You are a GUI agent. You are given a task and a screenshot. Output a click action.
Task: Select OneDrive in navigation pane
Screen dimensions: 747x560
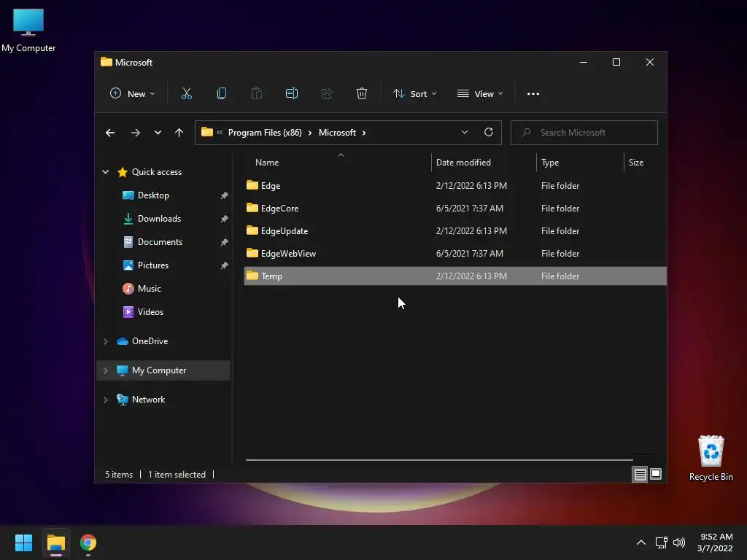coord(150,341)
